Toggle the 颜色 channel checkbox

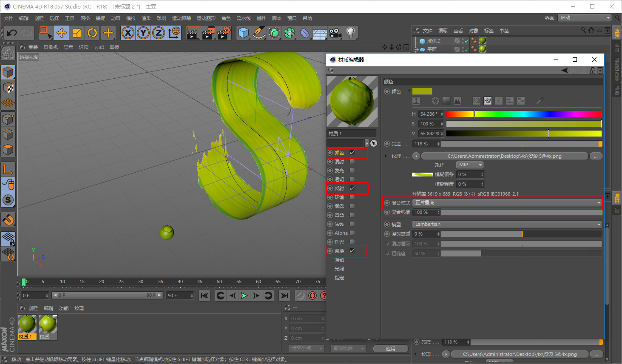coord(352,152)
